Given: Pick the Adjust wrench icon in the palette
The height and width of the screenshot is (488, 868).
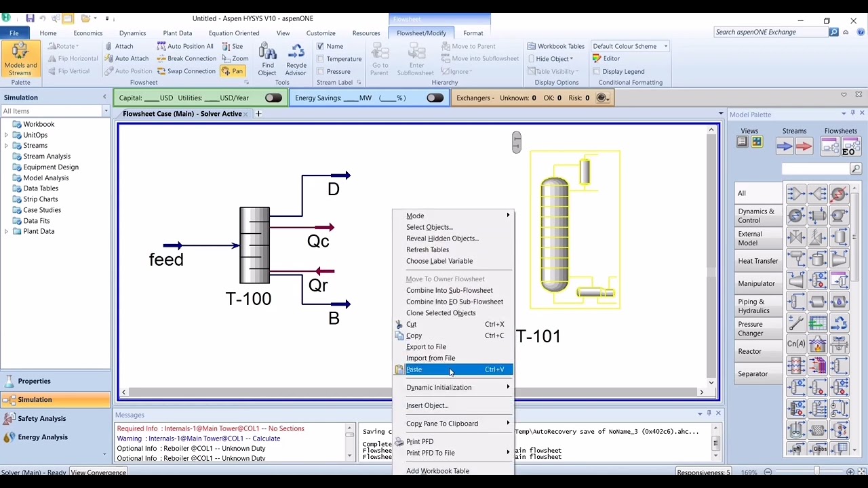Looking at the screenshot, I should click(x=796, y=324).
